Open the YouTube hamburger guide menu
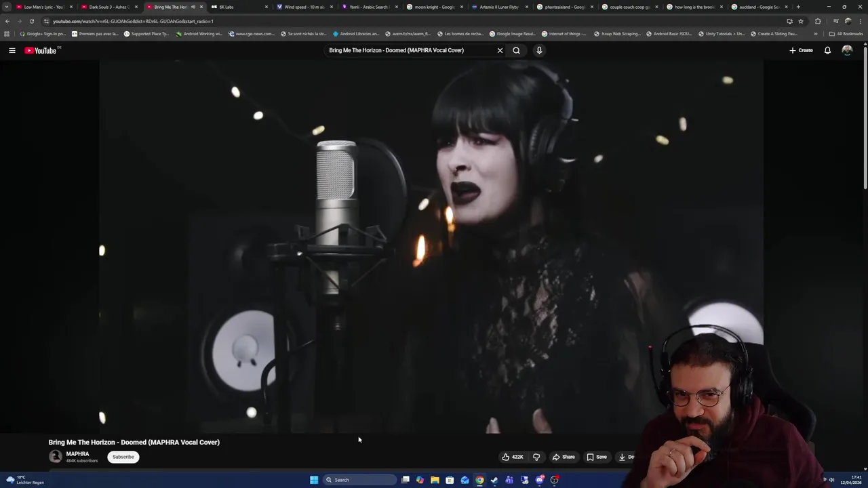 pos(12,50)
